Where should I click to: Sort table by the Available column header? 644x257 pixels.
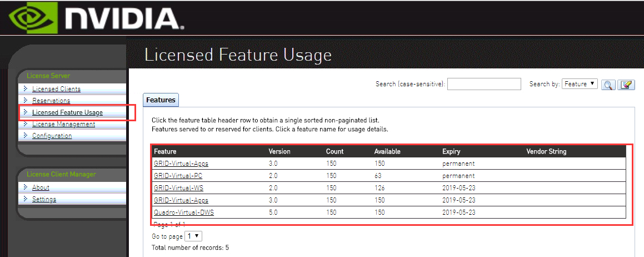(x=387, y=151)
